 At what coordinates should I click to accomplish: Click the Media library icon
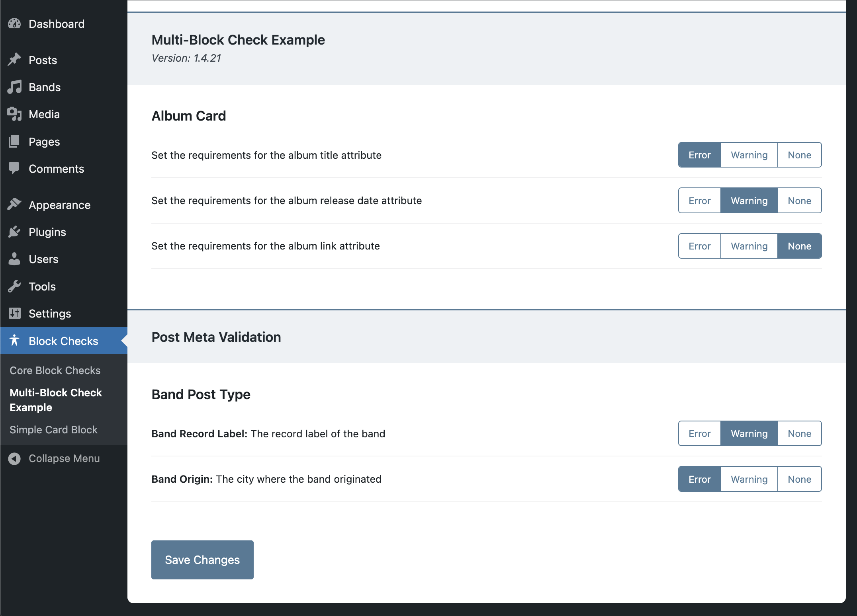click(15, 114)
